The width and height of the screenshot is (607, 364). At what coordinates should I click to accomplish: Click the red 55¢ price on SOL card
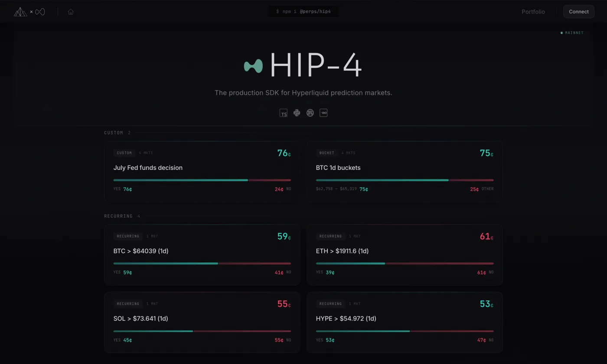(x=284, y=304)
